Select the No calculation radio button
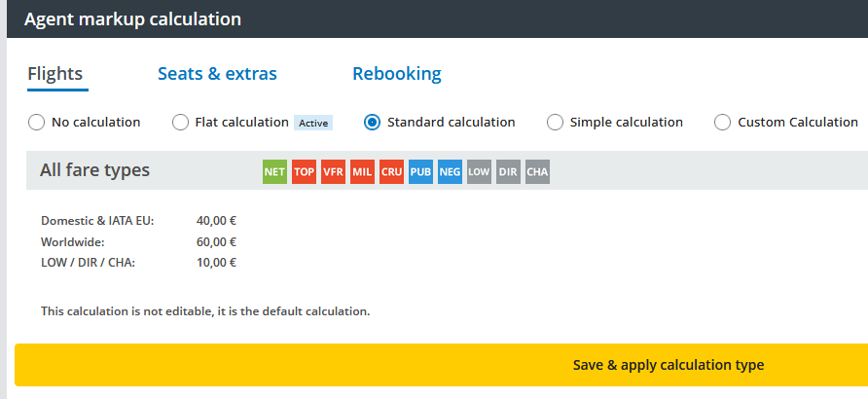This screenshot has height=399, width=868. click(37, 123)
